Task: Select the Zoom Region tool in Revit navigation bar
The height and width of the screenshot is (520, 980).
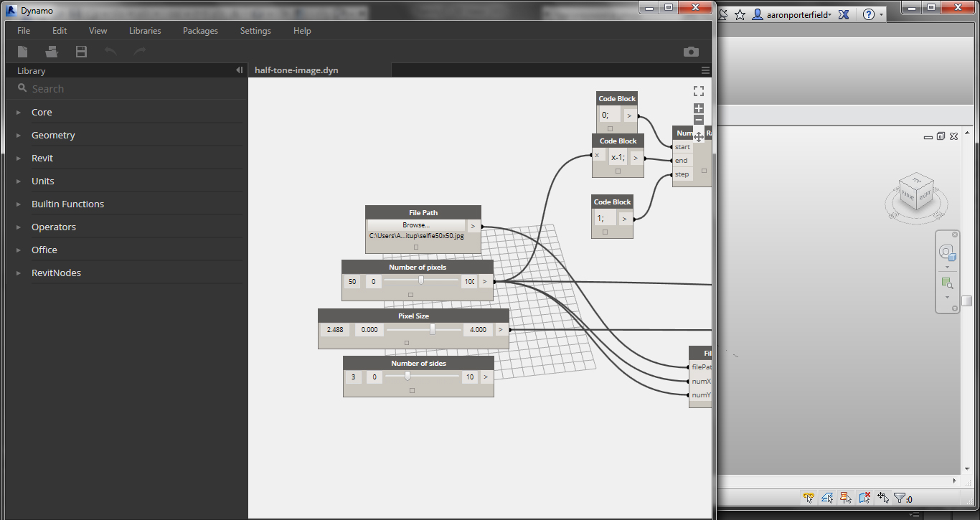Action: coord(947,283)
